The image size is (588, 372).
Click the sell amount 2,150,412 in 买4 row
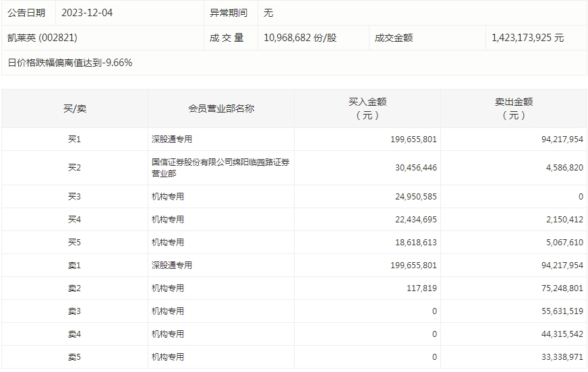(x=562, y=220)
